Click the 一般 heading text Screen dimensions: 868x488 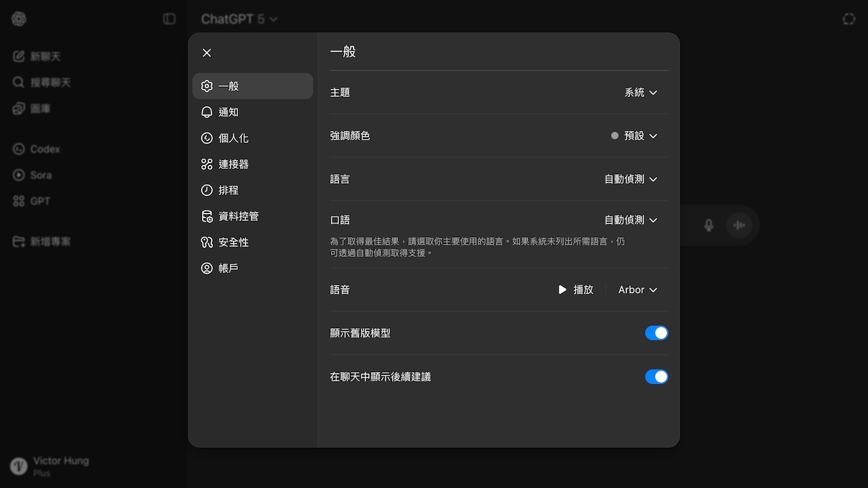tap(342, 52)
